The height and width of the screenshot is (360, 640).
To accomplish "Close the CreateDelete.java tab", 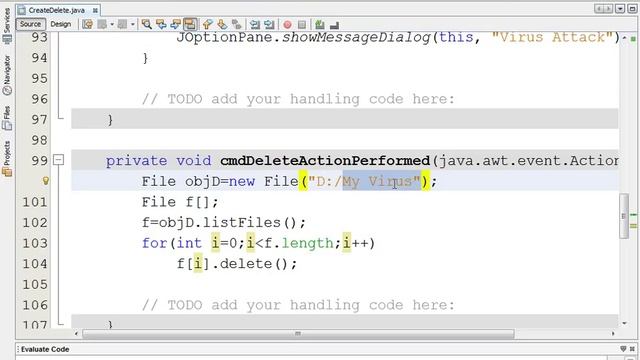I will pyautogui.click(x=95, y=10).
